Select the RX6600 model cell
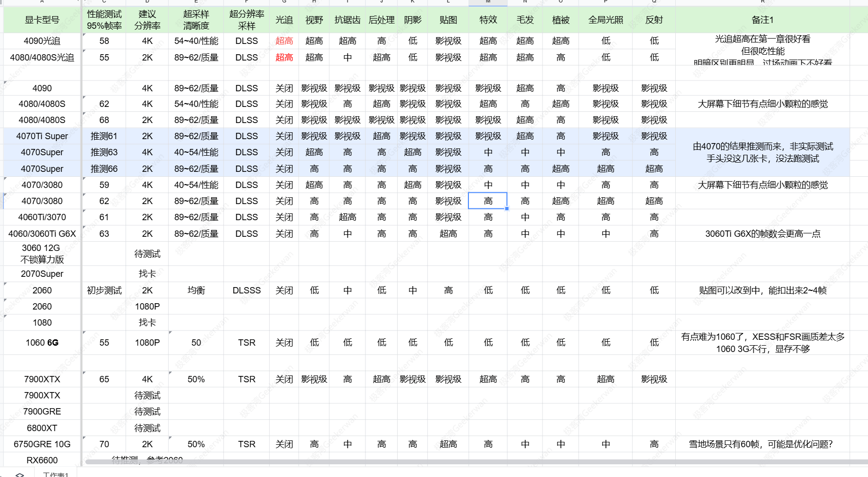The width and height of the screenshot is (868, 477). (x=42, y=460)
